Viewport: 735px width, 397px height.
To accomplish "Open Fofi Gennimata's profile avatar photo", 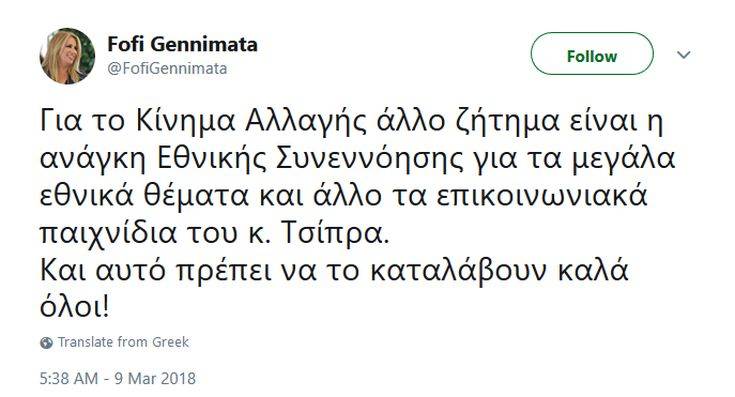I will coord(67,56).
